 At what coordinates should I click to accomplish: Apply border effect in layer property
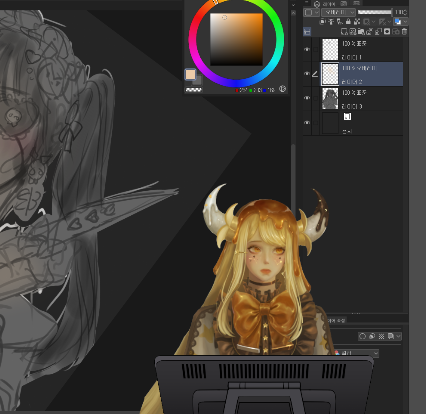click(363, 336)
